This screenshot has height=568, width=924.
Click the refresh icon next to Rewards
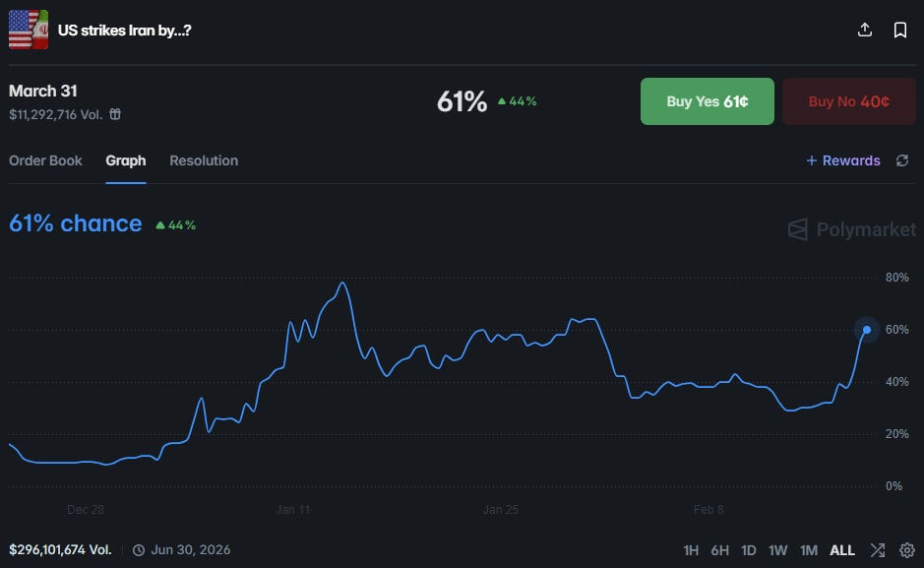click(x=902, y=160)
